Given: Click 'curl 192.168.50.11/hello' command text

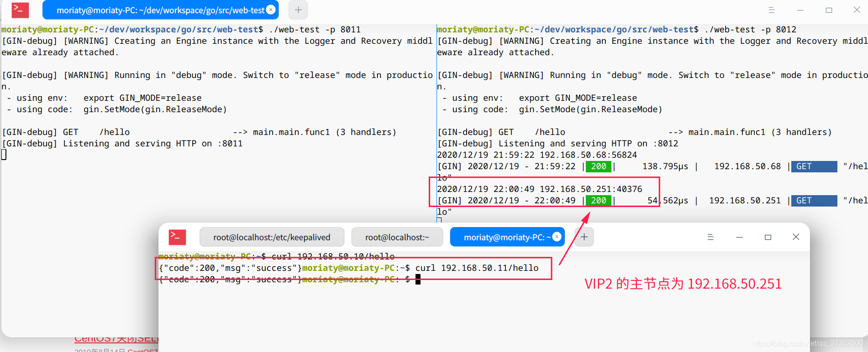Looking at the screenshot, I should [x=477, y=268].
